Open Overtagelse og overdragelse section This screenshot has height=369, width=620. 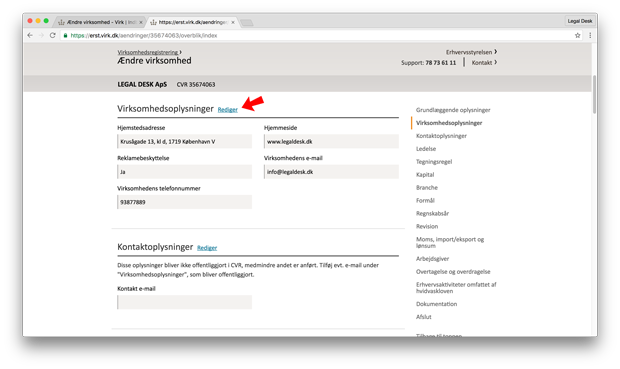pos(453,272)
